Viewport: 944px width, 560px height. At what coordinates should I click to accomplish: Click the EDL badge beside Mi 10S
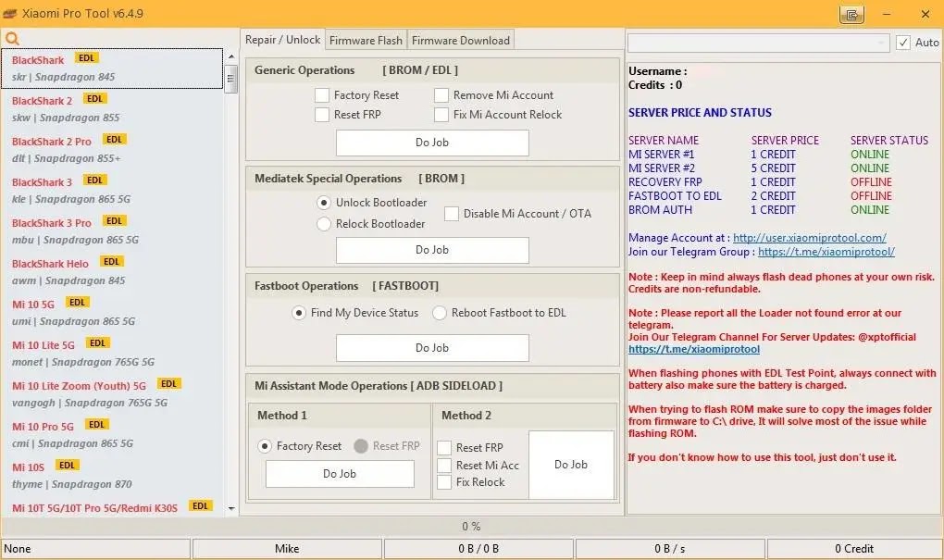[67, 466]
